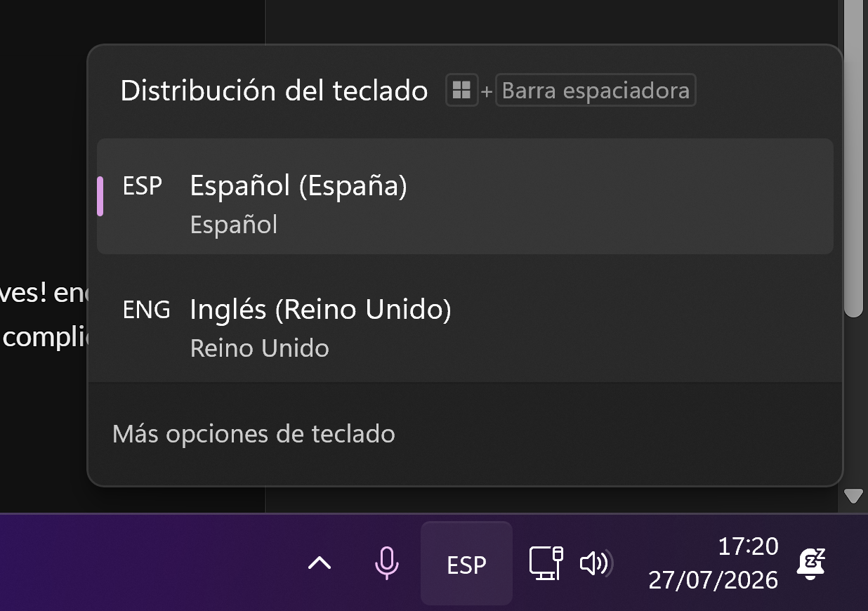Viewport: 868px width, 611px height.
Task: Open the do-not-disturb notification bell
Action: click(x=811, y=563)
